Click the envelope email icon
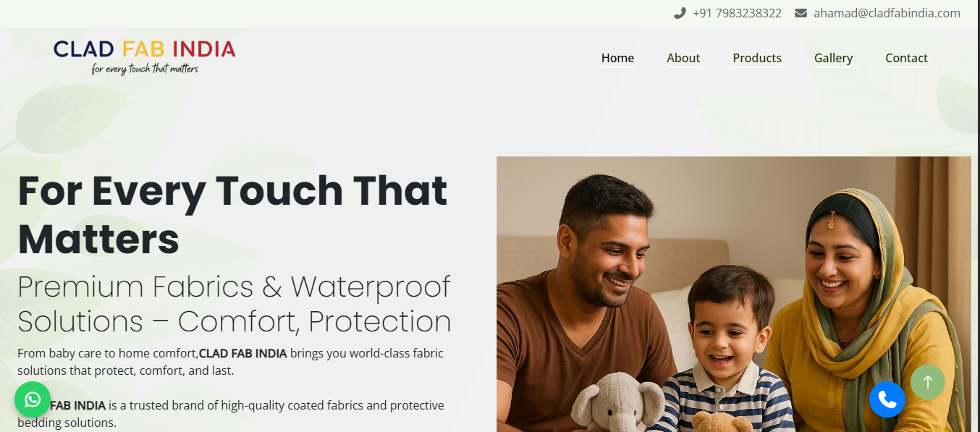 pyautogui.click(x=801, y=13)
